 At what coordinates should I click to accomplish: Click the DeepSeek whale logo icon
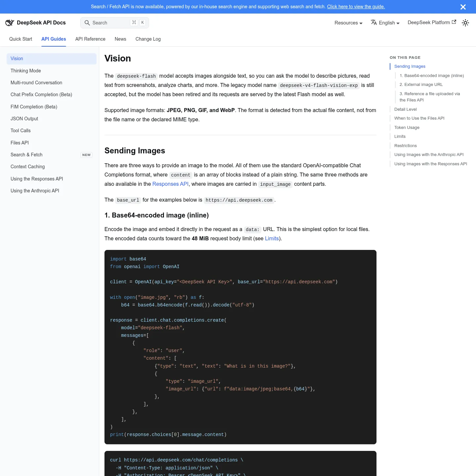[10, 22]
